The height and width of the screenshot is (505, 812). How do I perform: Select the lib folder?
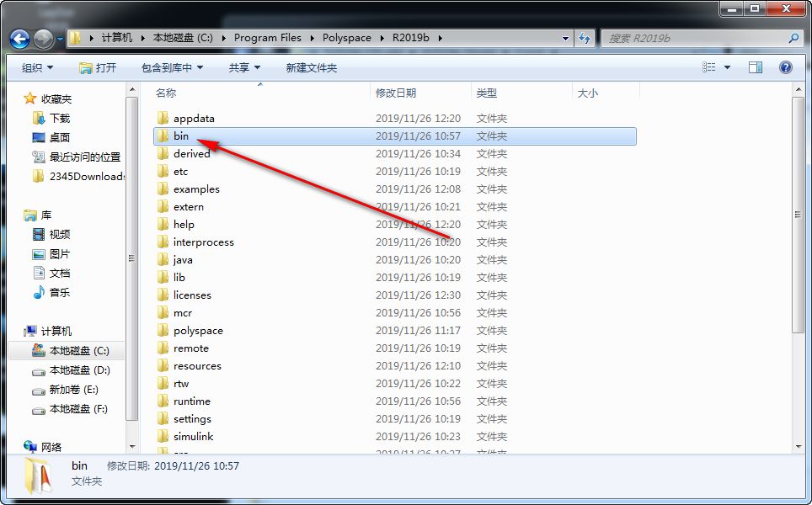pyautogui.click(x=179, y=277)
